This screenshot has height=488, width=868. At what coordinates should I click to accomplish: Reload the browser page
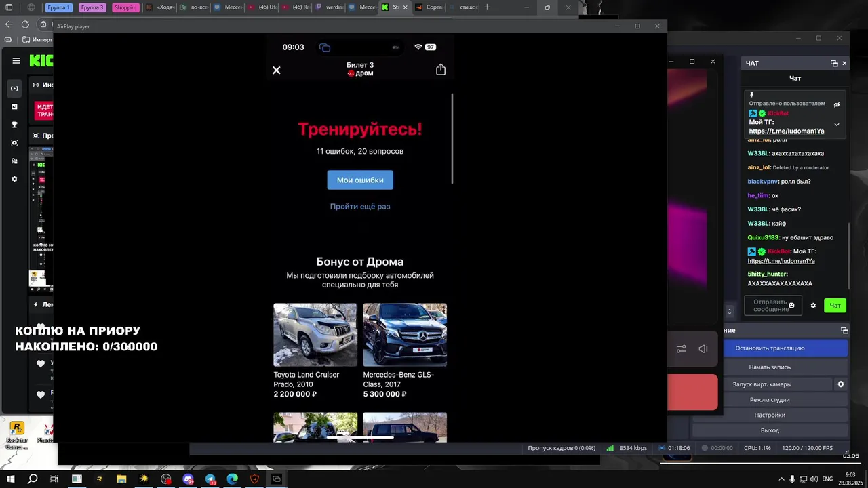click(25, 24)
